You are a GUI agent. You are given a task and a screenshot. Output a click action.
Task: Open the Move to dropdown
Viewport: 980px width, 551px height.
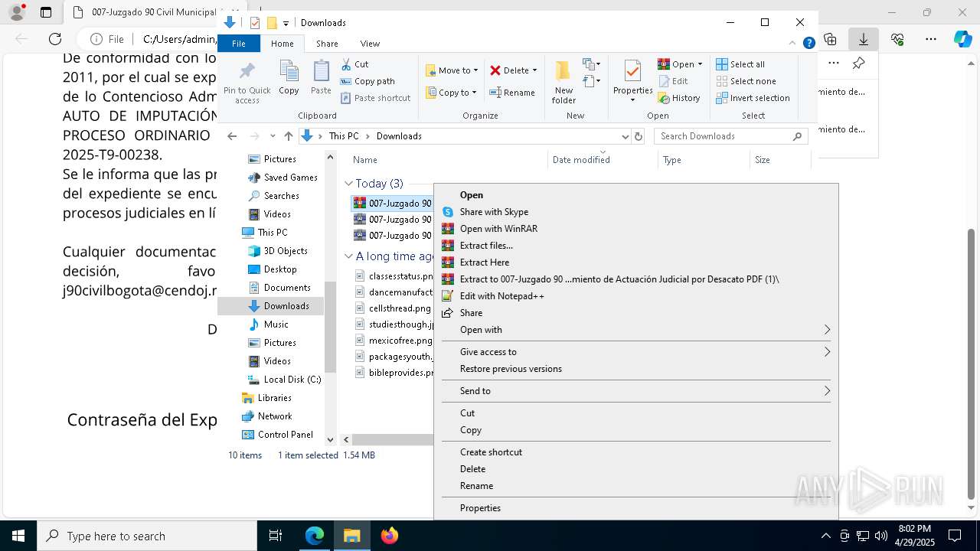tap(452, 70)
